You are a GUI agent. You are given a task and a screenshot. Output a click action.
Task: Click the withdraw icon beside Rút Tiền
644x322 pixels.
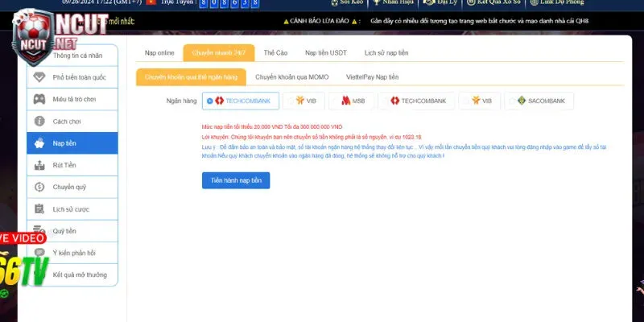pyautogui.click(x=39, y=165)
